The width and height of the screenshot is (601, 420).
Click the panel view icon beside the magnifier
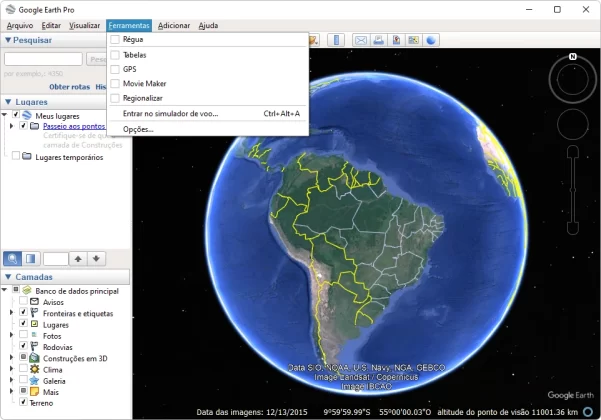click(31, 259)
